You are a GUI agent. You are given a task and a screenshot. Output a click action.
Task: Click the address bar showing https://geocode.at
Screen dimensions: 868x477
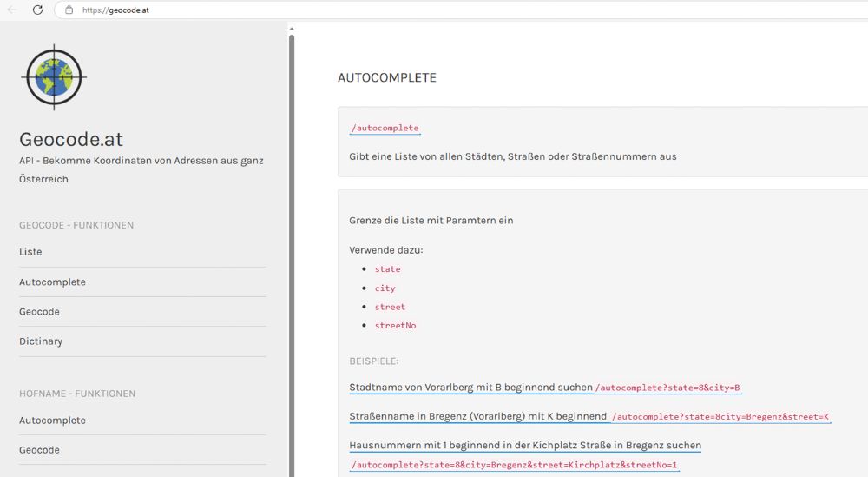click(461, 10)
